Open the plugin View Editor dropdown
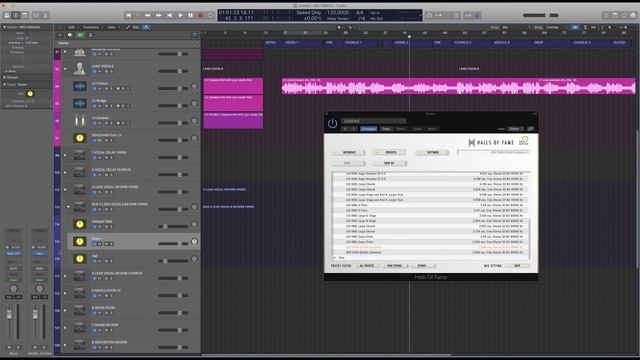Image resolution: width=640 pixels, height=360 pixels. pyautogui.click(x=515, y=129)
